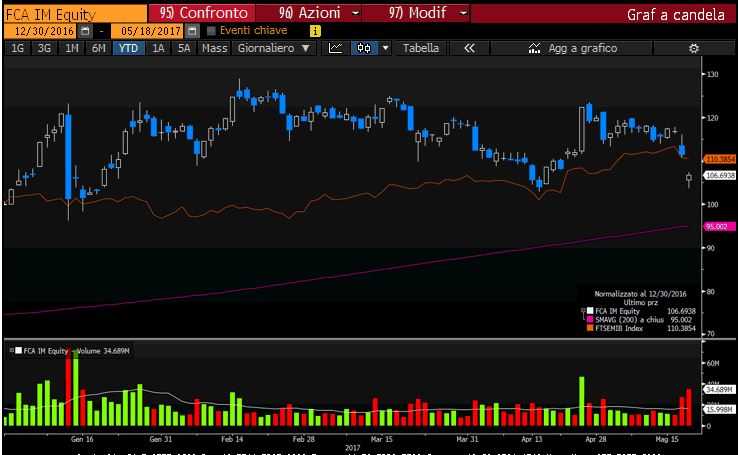Screen dimensions: 739x455
Task: Open calendar picker for end date 05/18/2017
Action: coord(193,31)
